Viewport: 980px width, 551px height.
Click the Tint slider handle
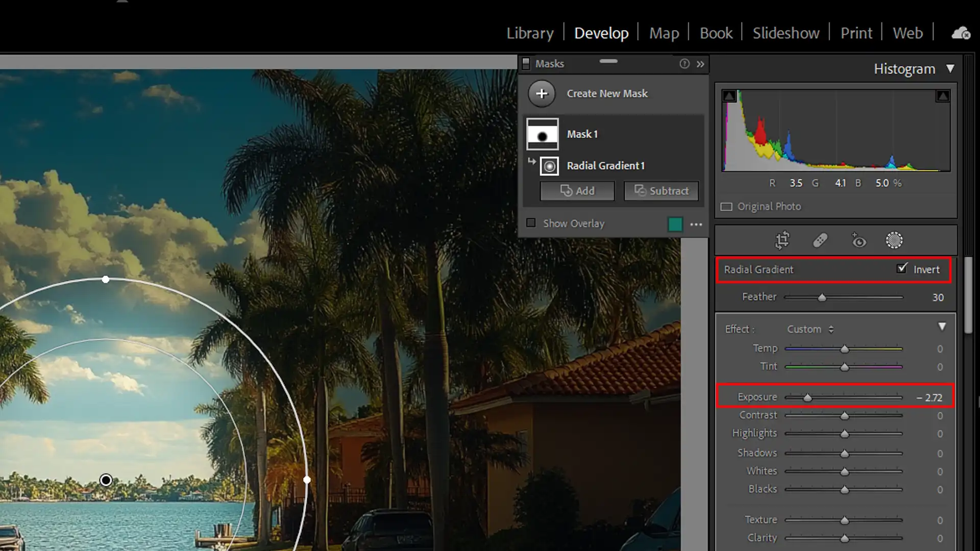pos(845,367)
